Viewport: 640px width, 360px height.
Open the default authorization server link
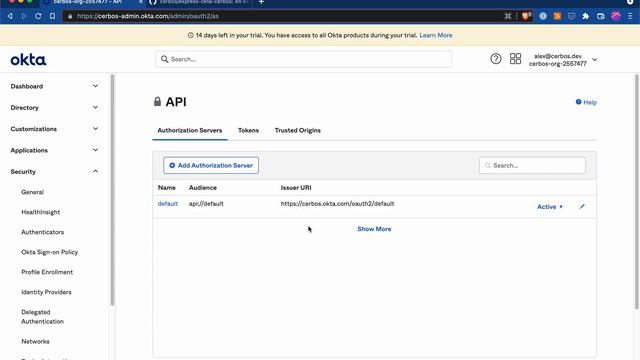(x=168, y=203)
